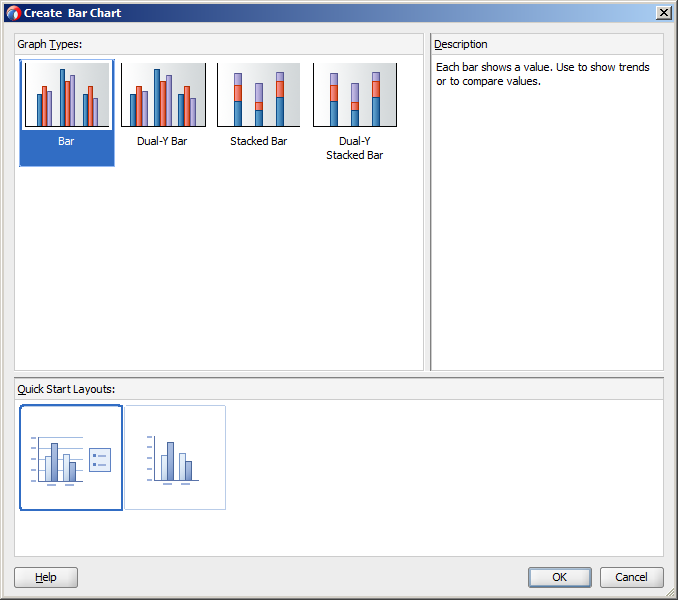Click the Graph Types label
Image resolution: width=678 pixels, height=600 pixels.
[50, 44]
